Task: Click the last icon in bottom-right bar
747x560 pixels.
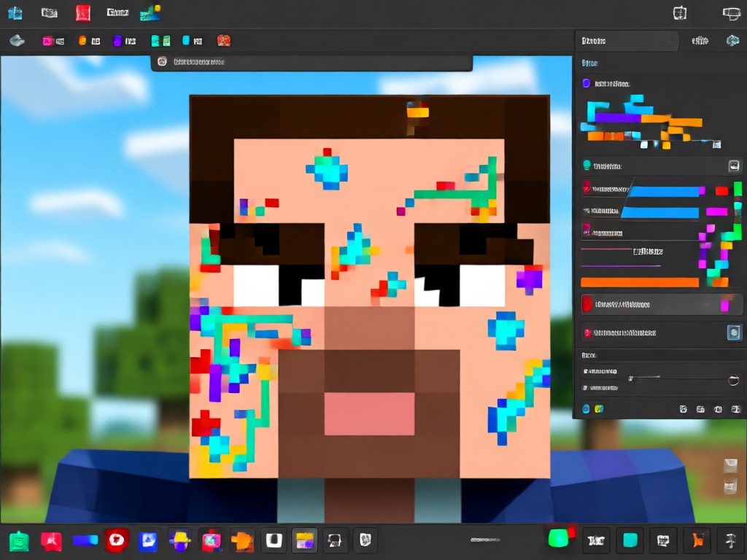Action: tap(730, 540)
